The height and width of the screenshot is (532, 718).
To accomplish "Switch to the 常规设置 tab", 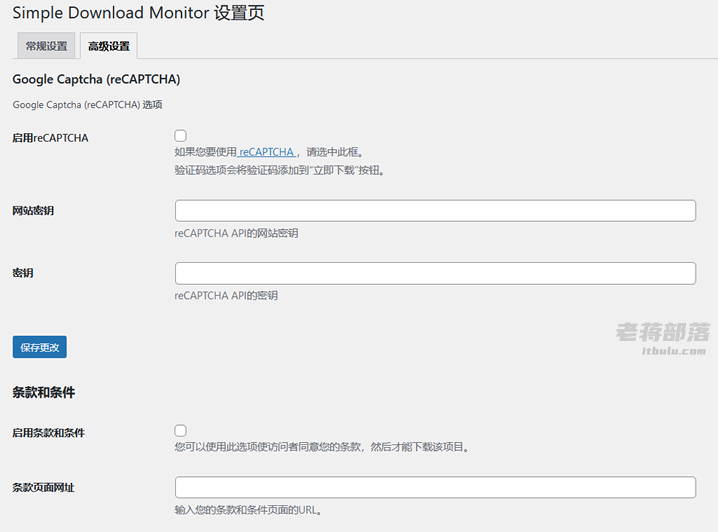I will click(46, 46).
